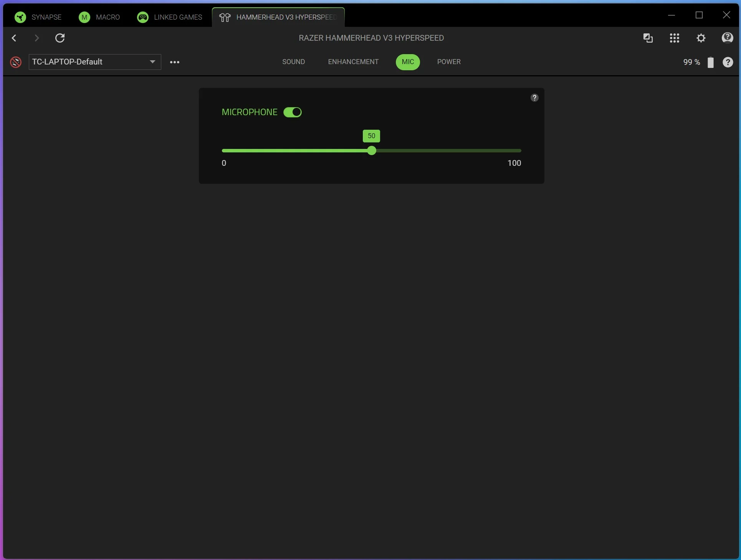Minimize the Synapse window
This screenshot has height=560, width=741.
coord(672,15)
